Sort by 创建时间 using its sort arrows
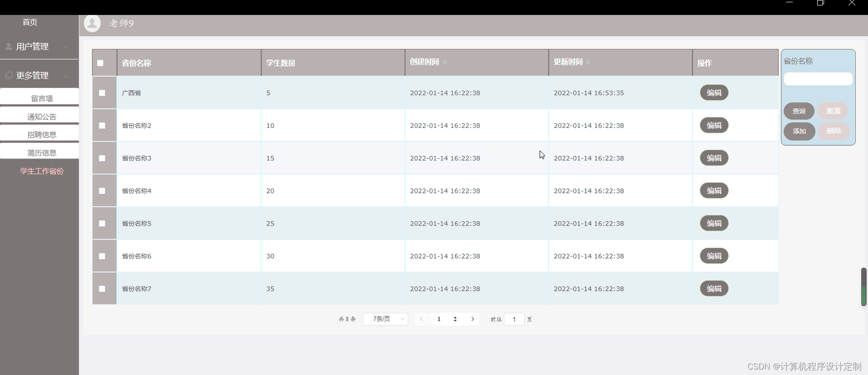Viewport: 868px width, 375px height. [444, 62]
